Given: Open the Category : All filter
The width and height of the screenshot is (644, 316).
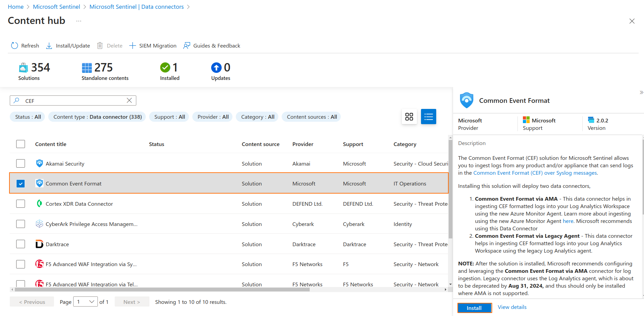Looking at the screenshot, I should pyautogui.click(x=257, y=117).
